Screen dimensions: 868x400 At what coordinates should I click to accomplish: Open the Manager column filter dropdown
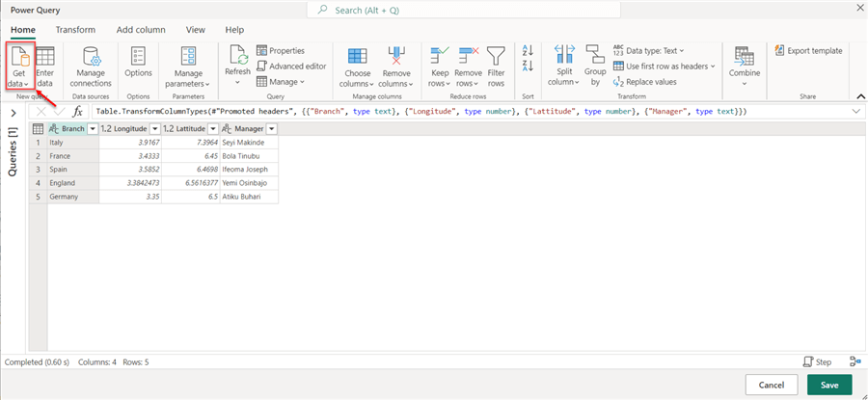(272, 128)
